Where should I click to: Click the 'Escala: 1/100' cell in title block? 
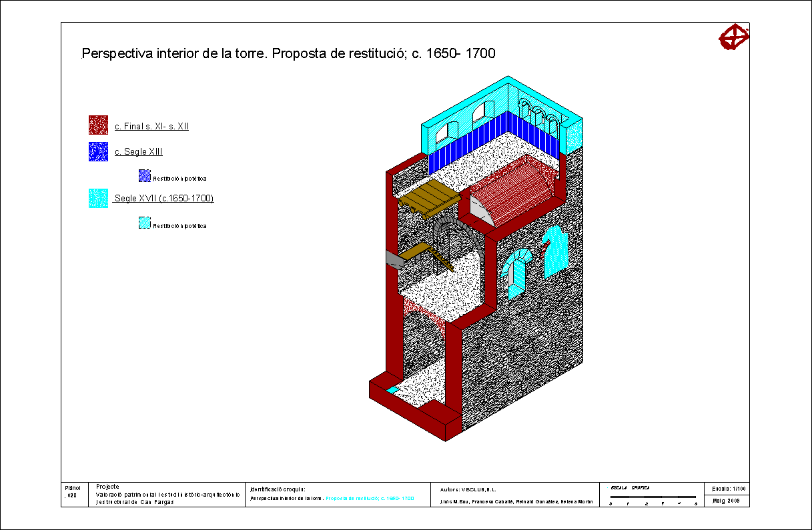pos(729,488)
